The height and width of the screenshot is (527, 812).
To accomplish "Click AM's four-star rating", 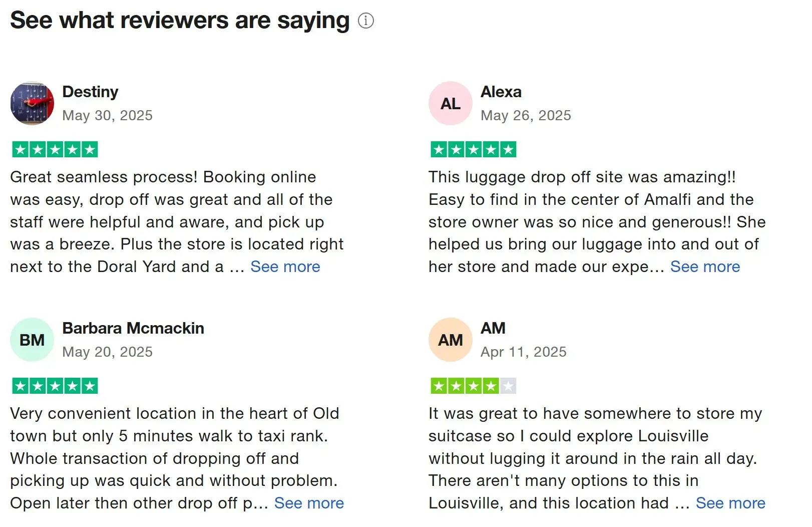I will pyautogui.click(x=474, y=386).
